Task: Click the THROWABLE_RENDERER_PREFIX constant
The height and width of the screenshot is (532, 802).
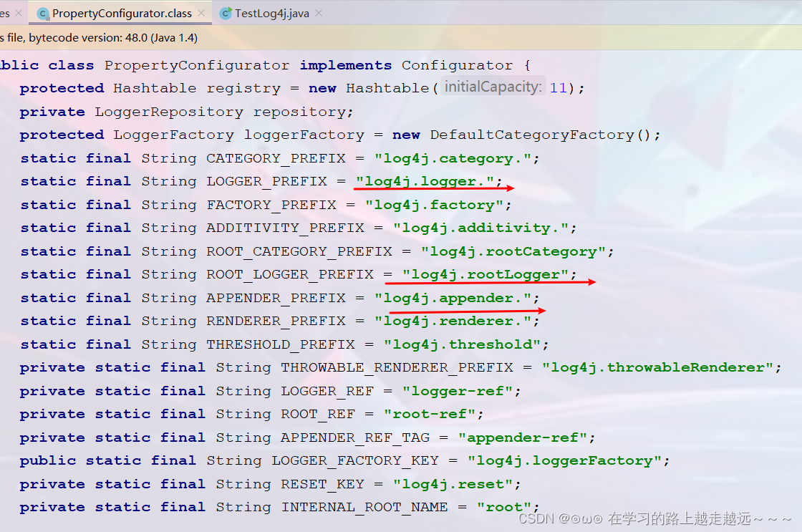Action: [x=397, y=368]
